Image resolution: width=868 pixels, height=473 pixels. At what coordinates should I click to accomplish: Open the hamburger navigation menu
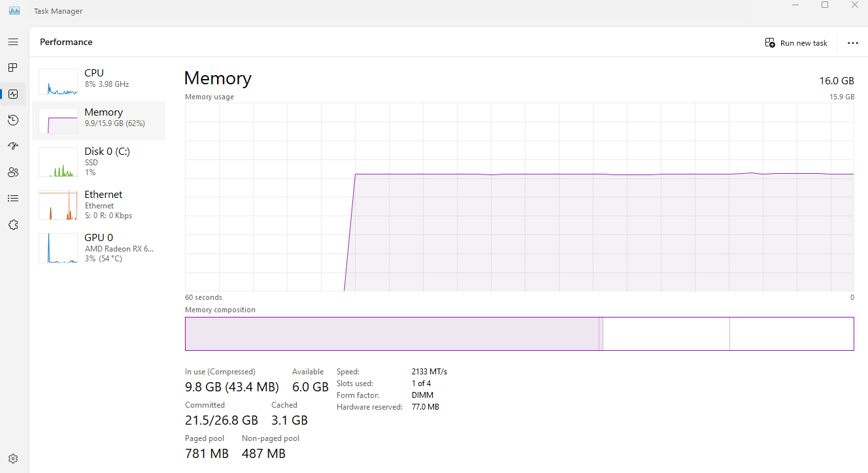click(x=13, y=42)
